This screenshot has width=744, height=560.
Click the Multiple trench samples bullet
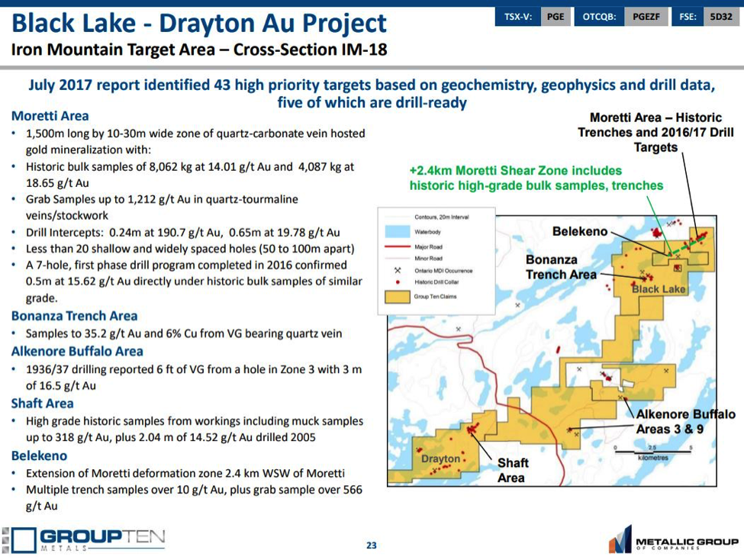click(194, 498)
